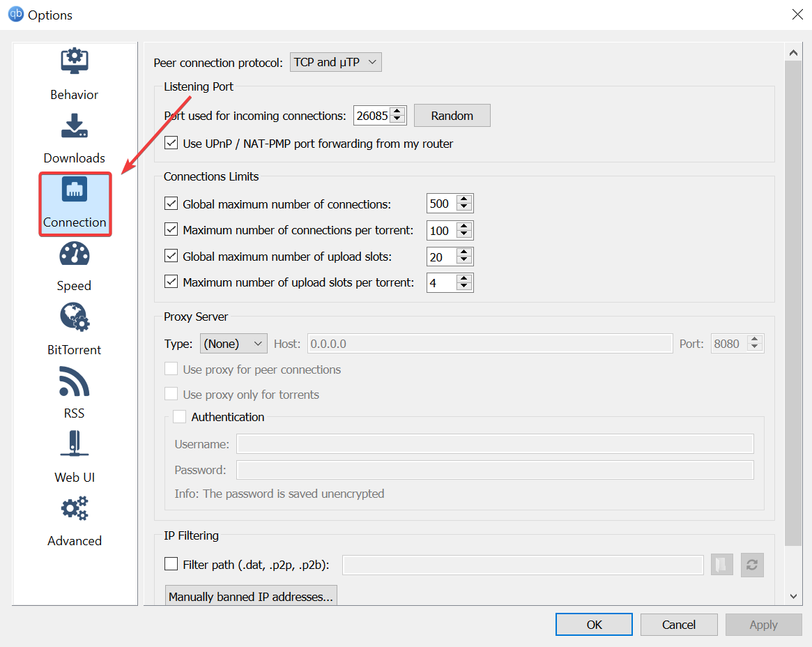
Task: Select the Downloads section icon
Action: [74, 125]
